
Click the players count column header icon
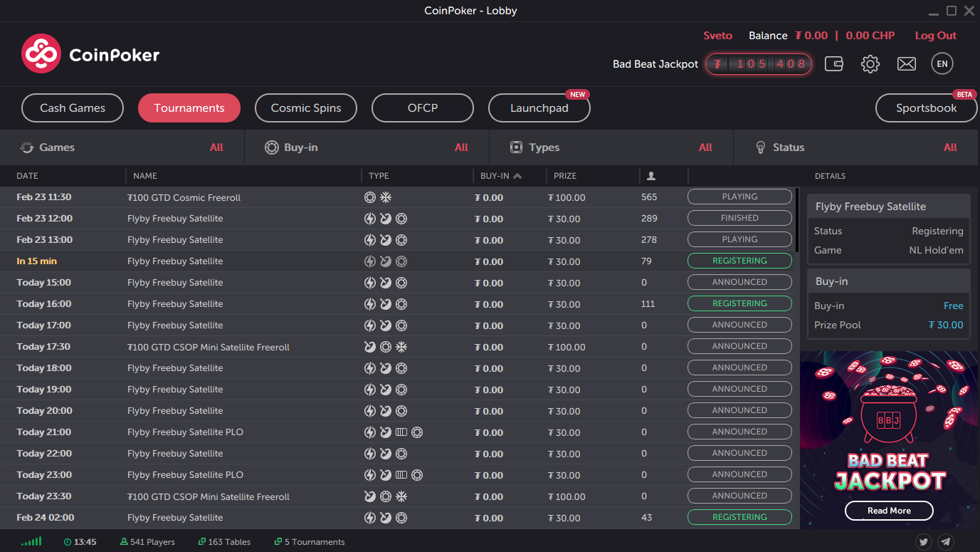point(650,176)
